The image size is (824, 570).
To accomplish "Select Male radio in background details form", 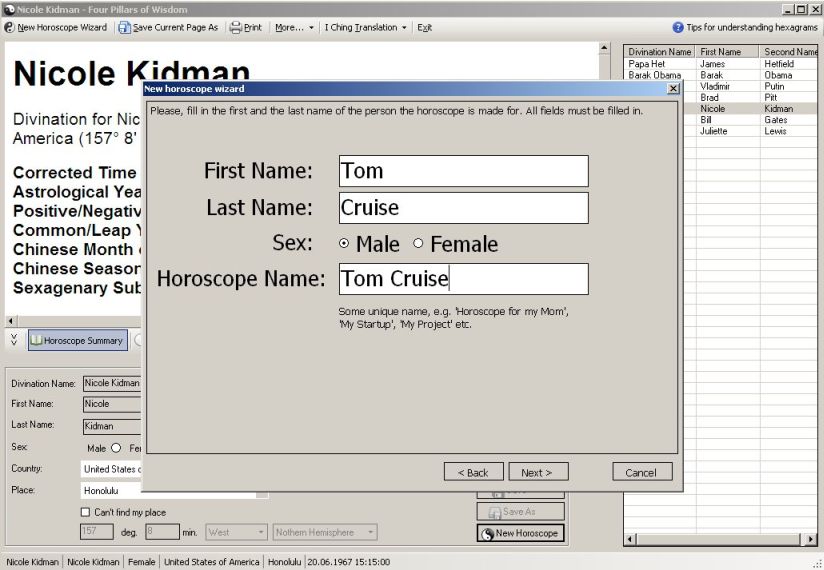I will (116, 448).
